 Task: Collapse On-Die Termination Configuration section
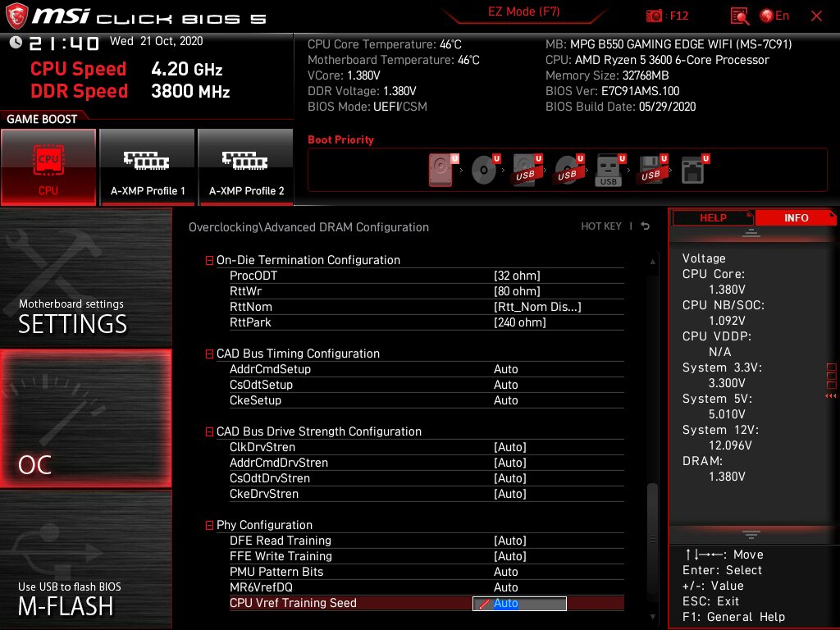pyautogui.click(x=209, y=260)
